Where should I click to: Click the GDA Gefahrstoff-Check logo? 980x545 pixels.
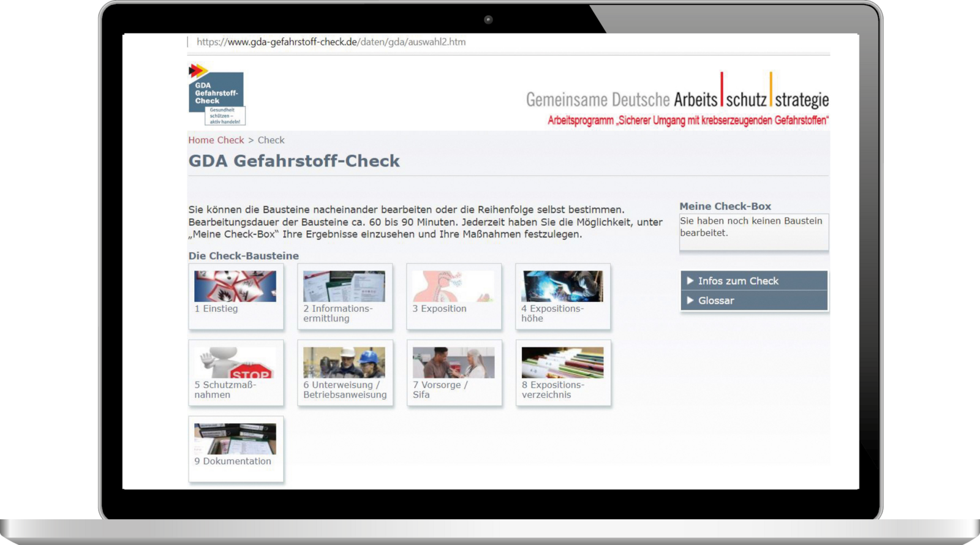216,94
